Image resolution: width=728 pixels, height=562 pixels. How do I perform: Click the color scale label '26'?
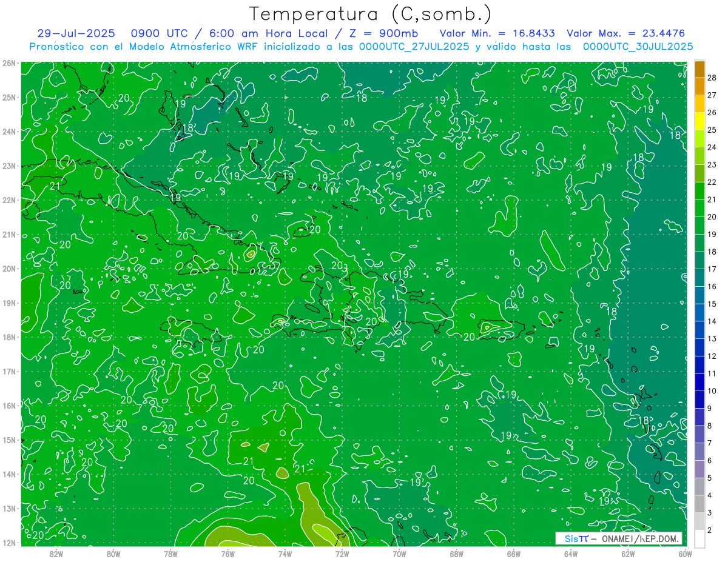(x=712, y=113)
